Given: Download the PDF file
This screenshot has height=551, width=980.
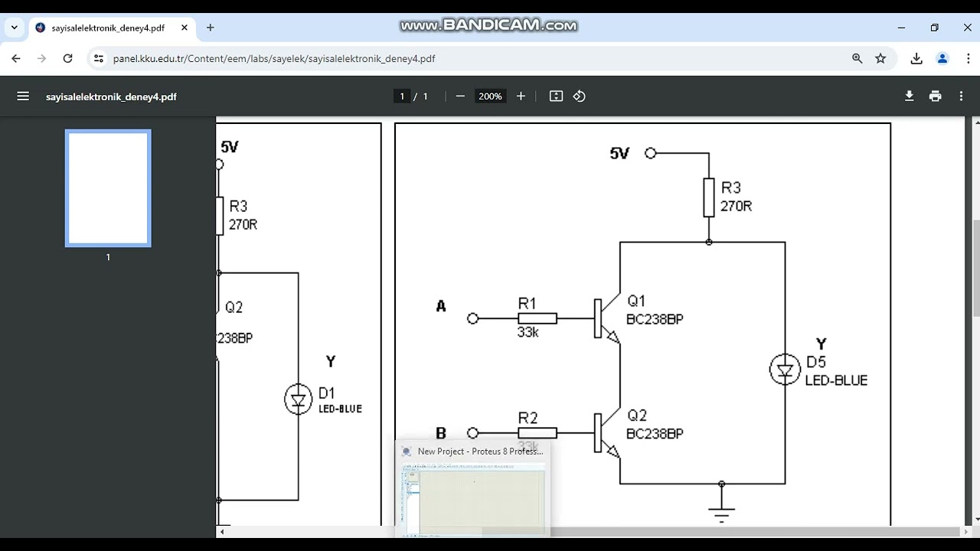Looking at the screenshot, I should click(x=910, y=96).
